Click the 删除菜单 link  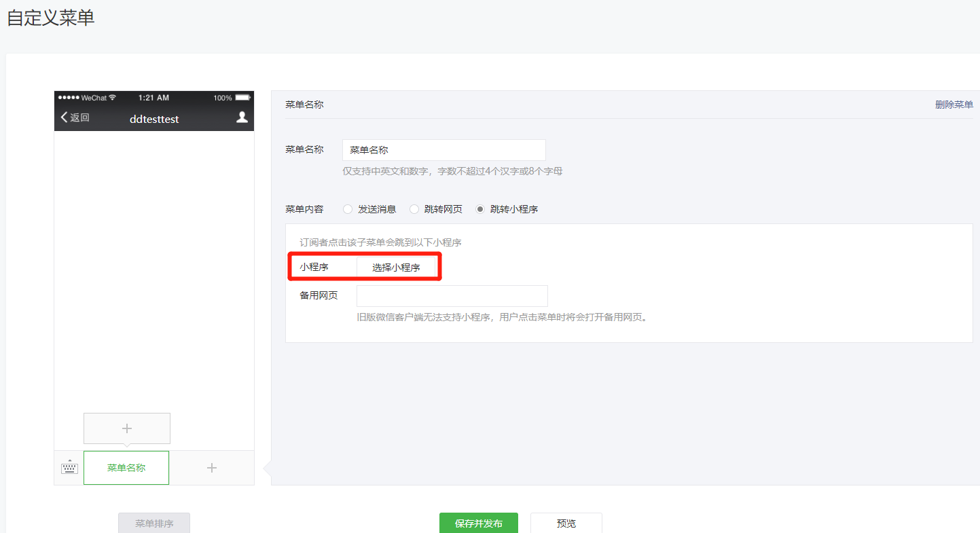954,105
